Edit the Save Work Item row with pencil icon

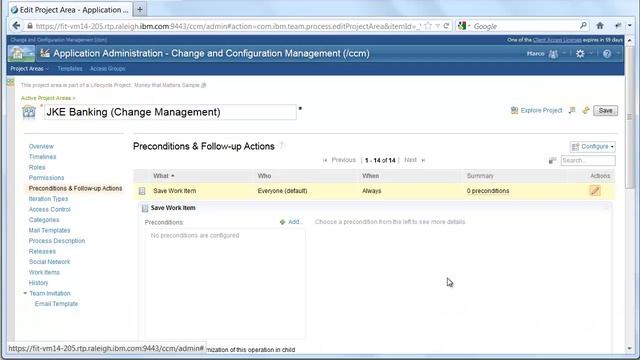click(595, 191)
